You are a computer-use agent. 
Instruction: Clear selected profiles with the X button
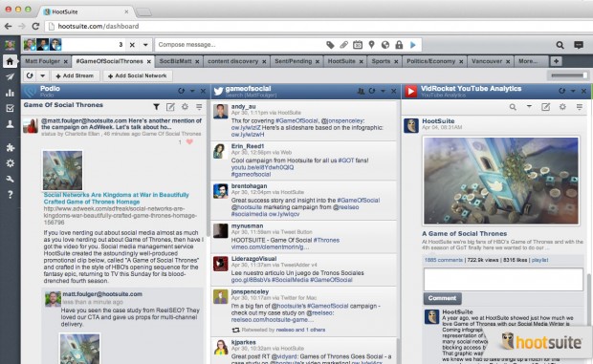(132, 45)
